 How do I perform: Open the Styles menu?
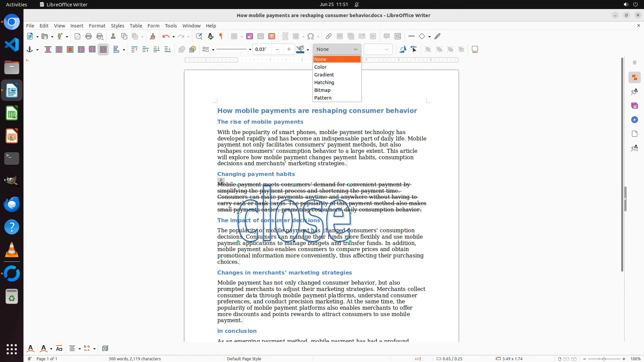(117, 26)
